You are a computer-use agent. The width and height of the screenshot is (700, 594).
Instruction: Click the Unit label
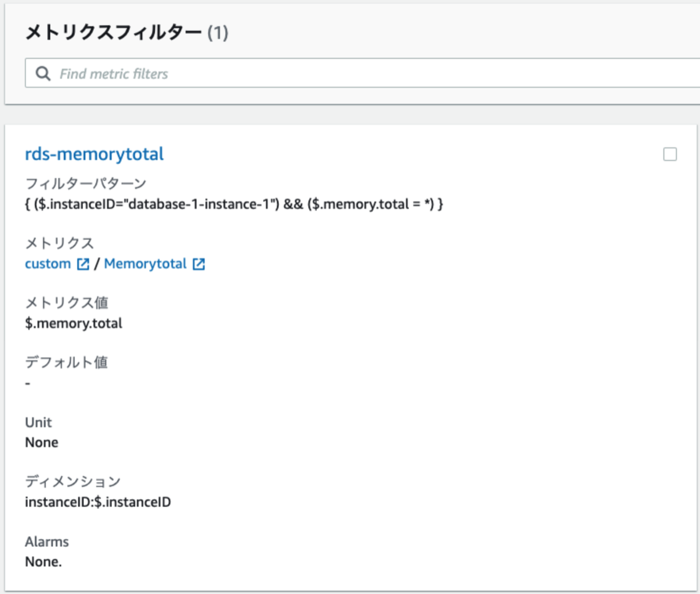[x=38, y=422]
